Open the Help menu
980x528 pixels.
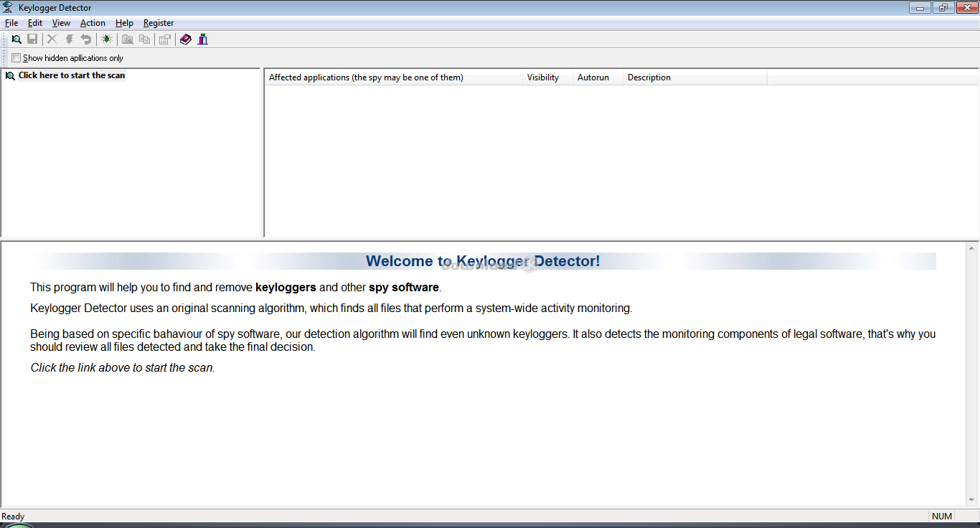pyautogui.click(x=124, y=23)
